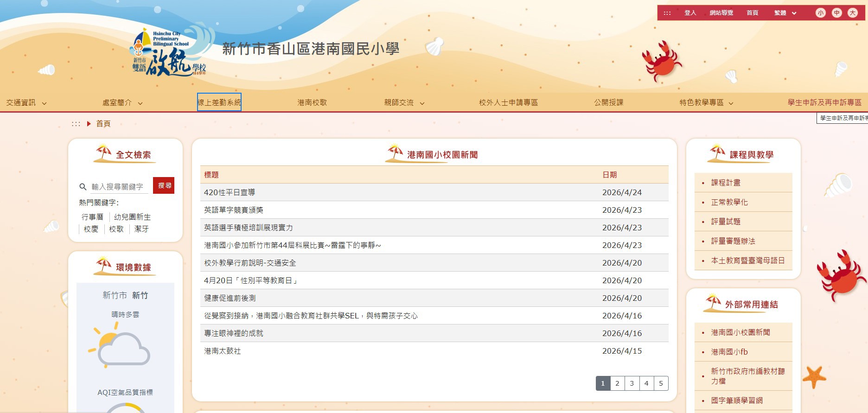Expand the 交通資訊 menu

26,103
